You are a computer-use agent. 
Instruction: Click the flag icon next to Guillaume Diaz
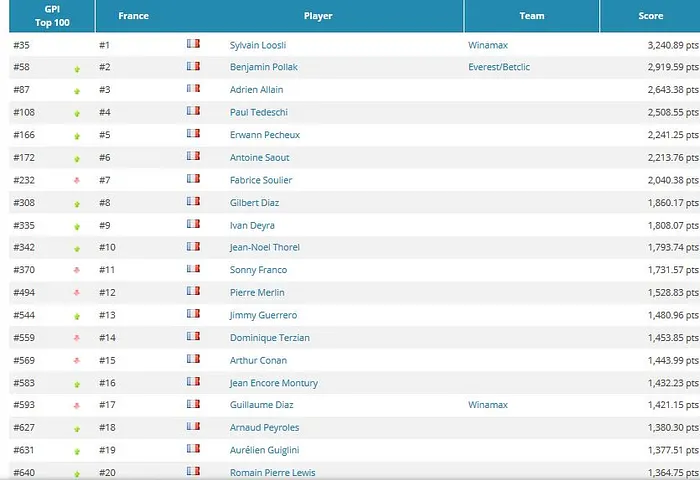click(x=193, y=404)
